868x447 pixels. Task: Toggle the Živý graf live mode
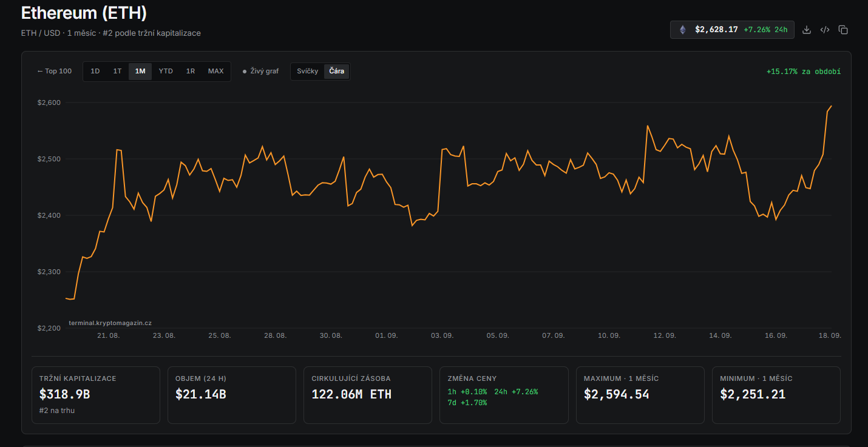pyautogui.click(x=261, y=71)
